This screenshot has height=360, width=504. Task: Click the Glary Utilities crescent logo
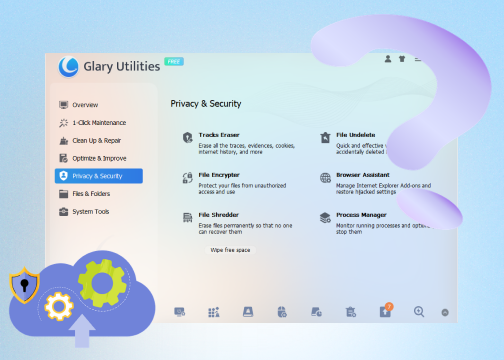pos(68,66)
